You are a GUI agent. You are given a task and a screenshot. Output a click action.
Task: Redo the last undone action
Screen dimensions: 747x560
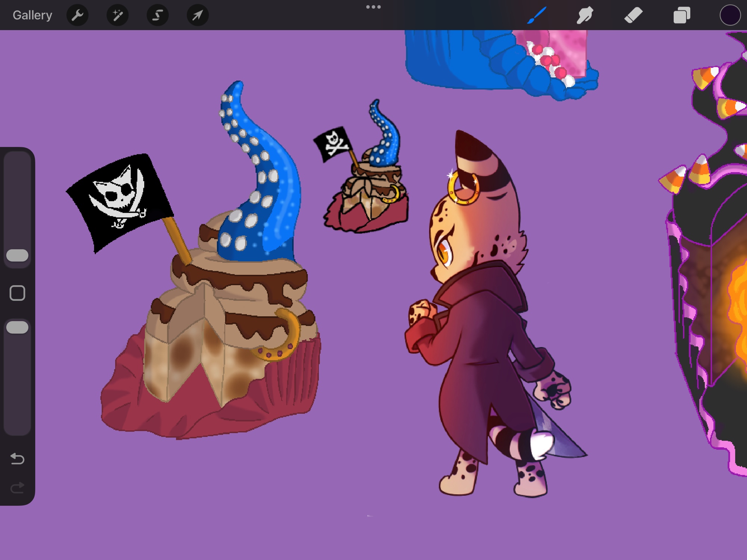[18, 488]
